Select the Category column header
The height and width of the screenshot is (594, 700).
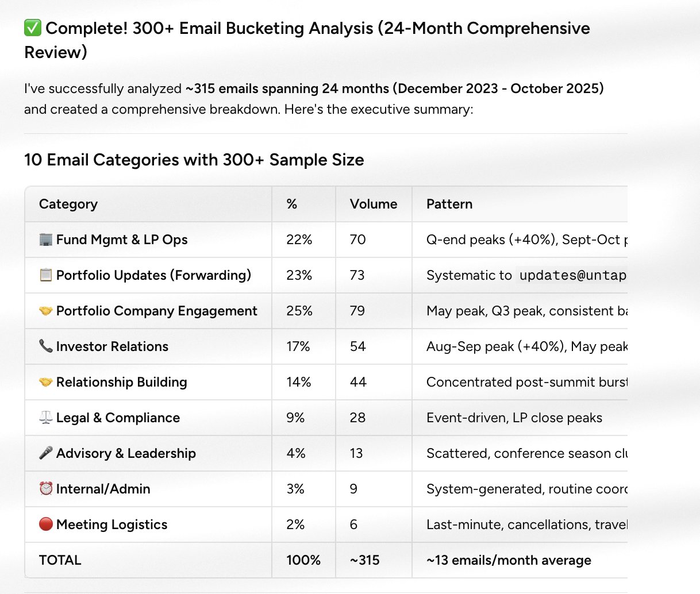(x=68, y=204)
